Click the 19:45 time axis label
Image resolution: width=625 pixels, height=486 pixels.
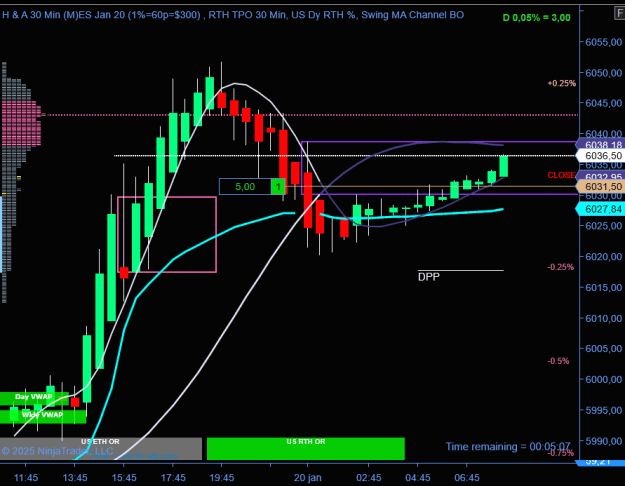[x=222, y=478]
